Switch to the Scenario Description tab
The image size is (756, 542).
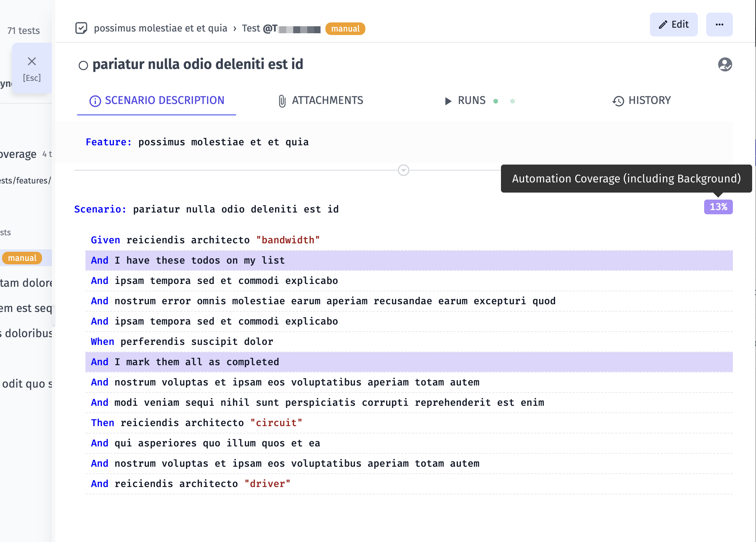pos(157,101)
